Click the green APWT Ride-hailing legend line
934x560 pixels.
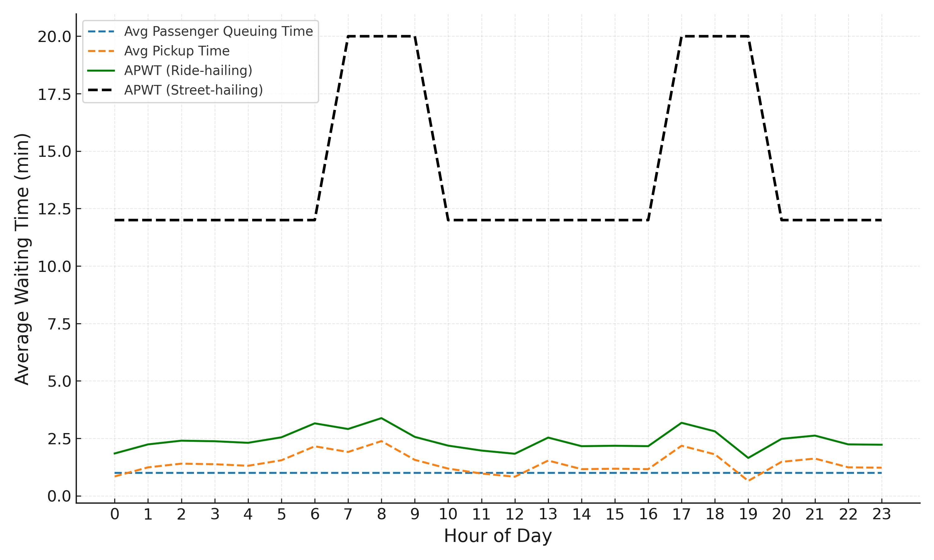pos(101,71)
